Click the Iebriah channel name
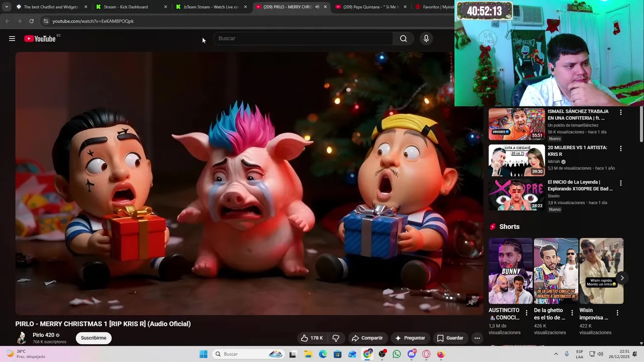644x362 pixels. (553, 162)
